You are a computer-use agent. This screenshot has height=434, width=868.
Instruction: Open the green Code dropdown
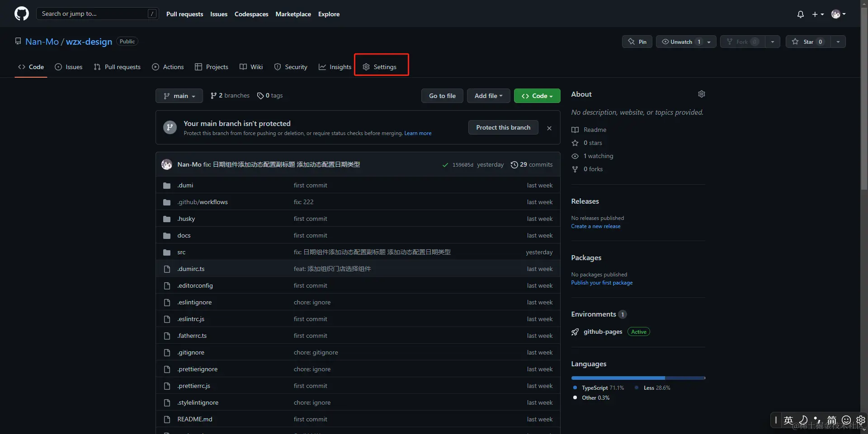coord(537,96)
